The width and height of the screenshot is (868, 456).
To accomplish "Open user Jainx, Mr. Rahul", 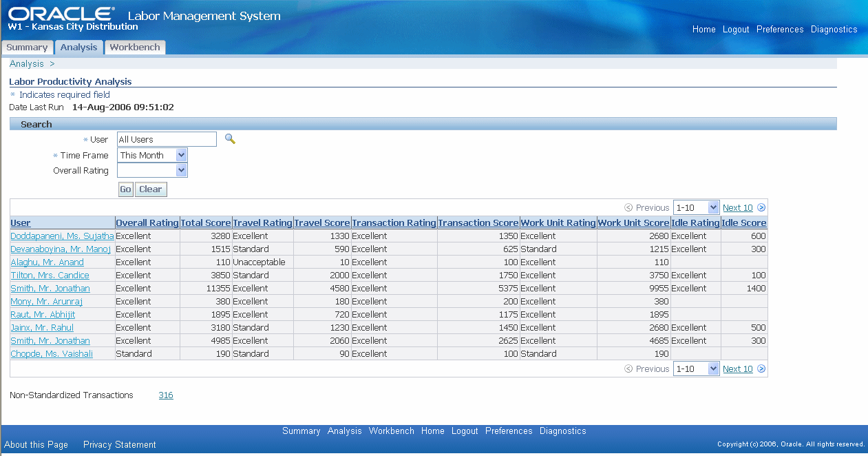I will (x=42, y=328).
